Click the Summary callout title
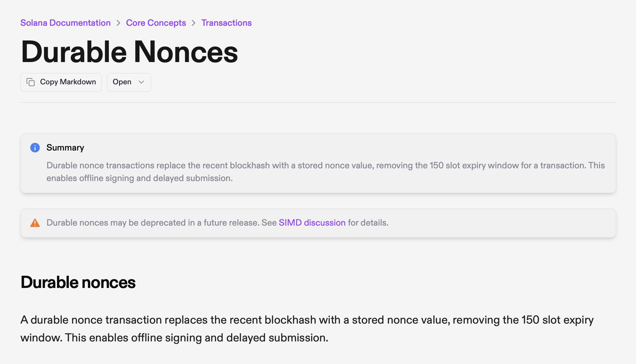Image resolution: width=636 pixels, height=364 pixels. click(65, 148)
